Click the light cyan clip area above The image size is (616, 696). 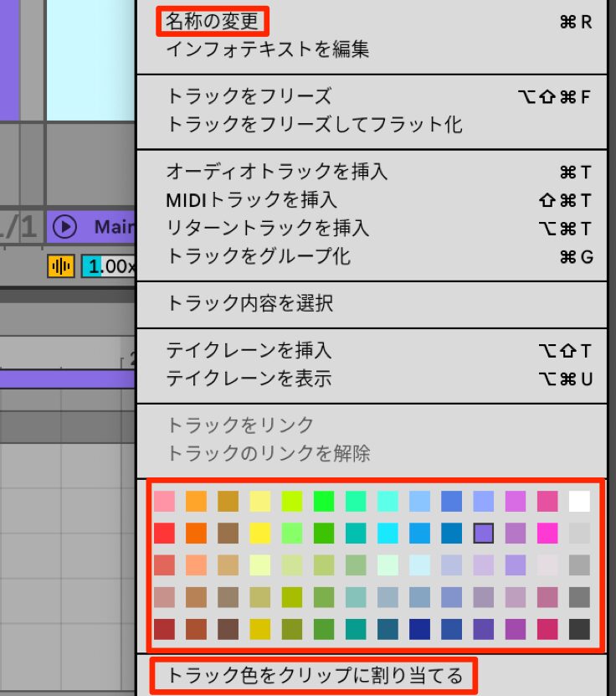tap(91, 60)
